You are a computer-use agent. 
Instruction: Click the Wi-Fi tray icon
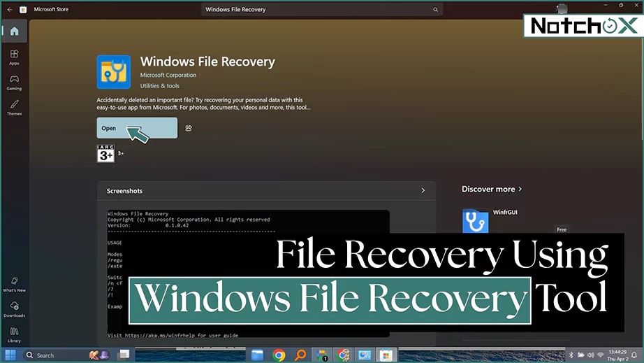click(x=601, y=355)
